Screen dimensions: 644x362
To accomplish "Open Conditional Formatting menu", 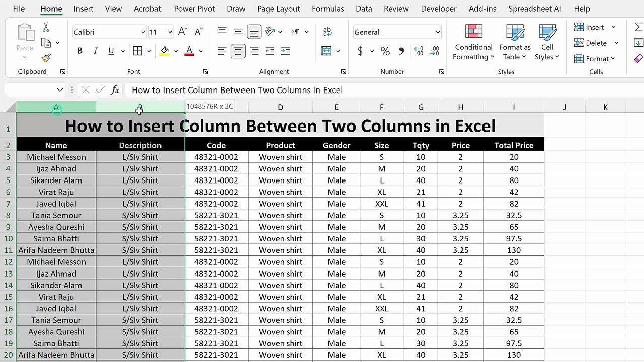I will pos(473,42).
